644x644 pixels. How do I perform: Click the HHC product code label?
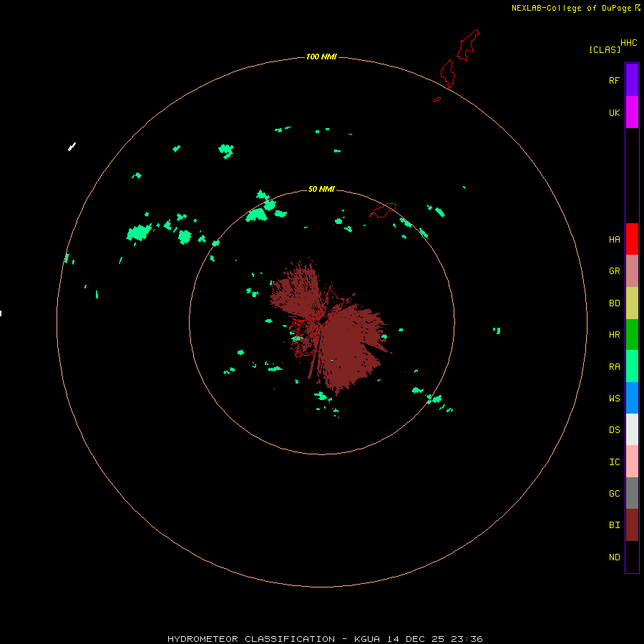click(629, 43)
